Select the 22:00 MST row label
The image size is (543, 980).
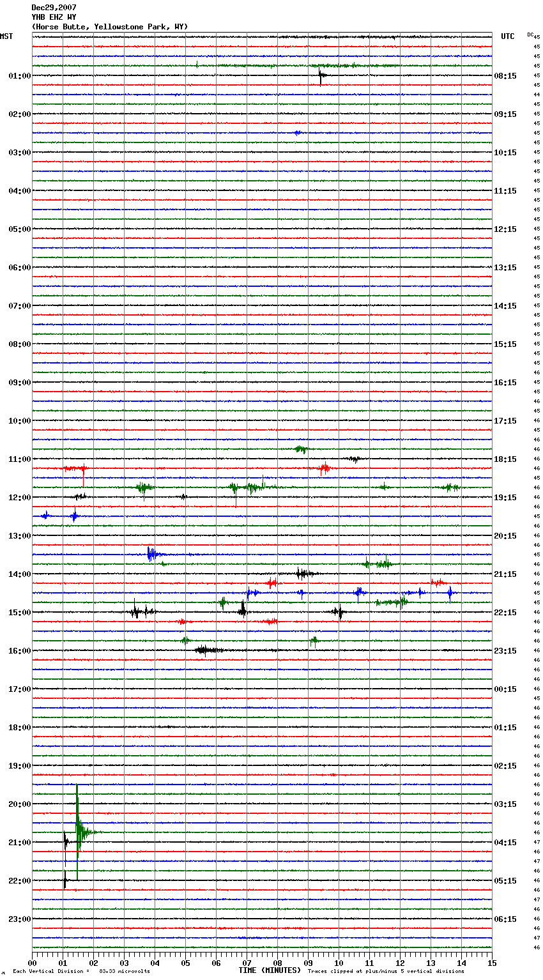point(20,881)
